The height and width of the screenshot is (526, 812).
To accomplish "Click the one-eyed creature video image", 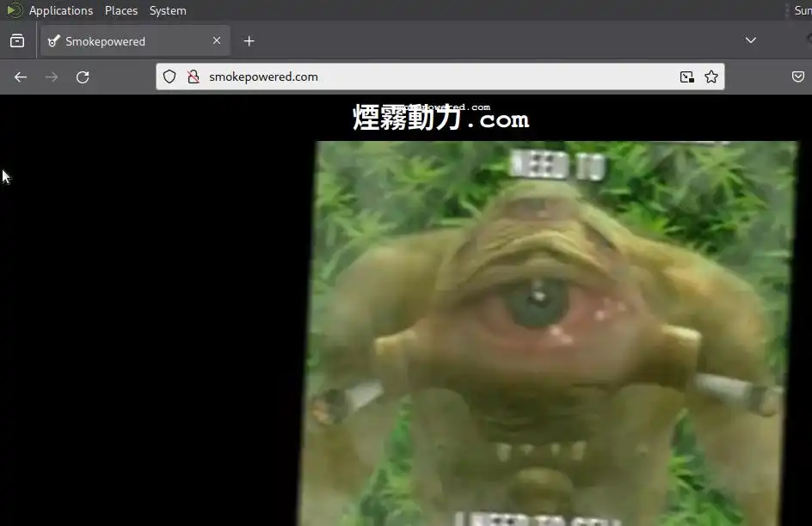I will pyautogui.click(x=549, y=333).
